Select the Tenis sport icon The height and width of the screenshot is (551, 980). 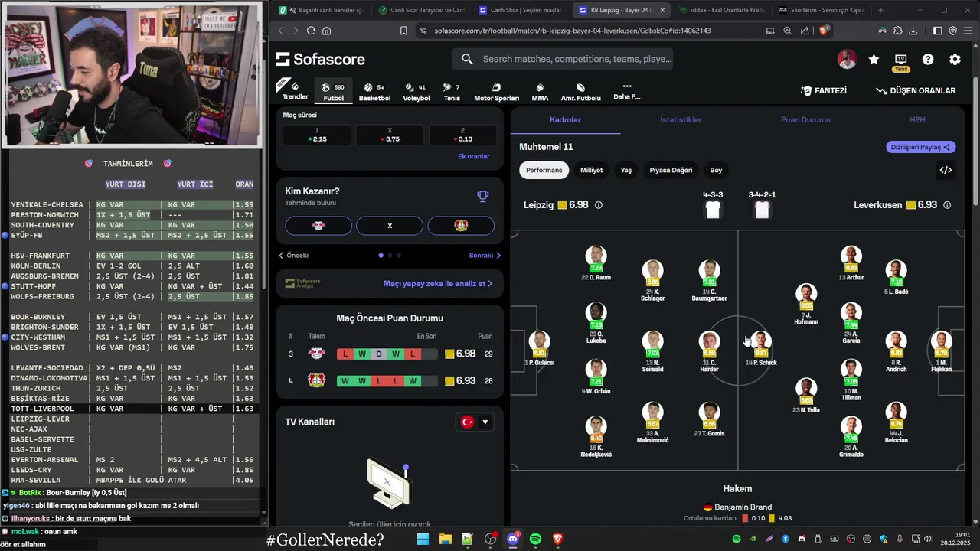pyautogui.click(x=452, y=92)
